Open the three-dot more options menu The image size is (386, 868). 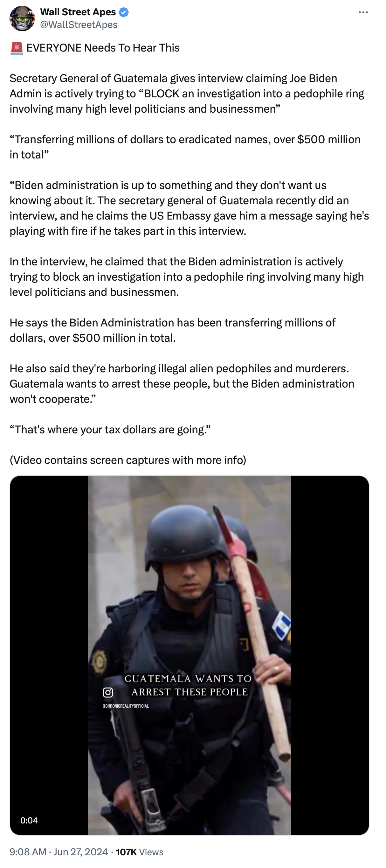[363, 12]
